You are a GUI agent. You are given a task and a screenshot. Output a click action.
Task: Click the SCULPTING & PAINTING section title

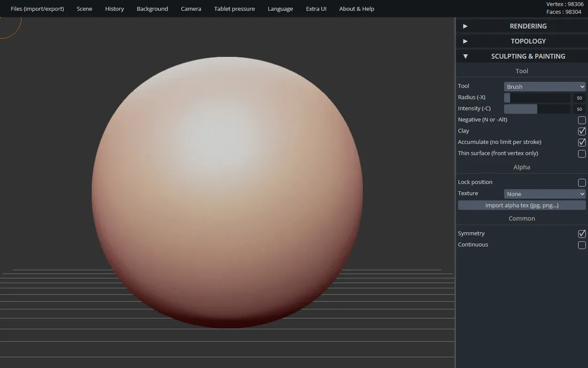528,56
